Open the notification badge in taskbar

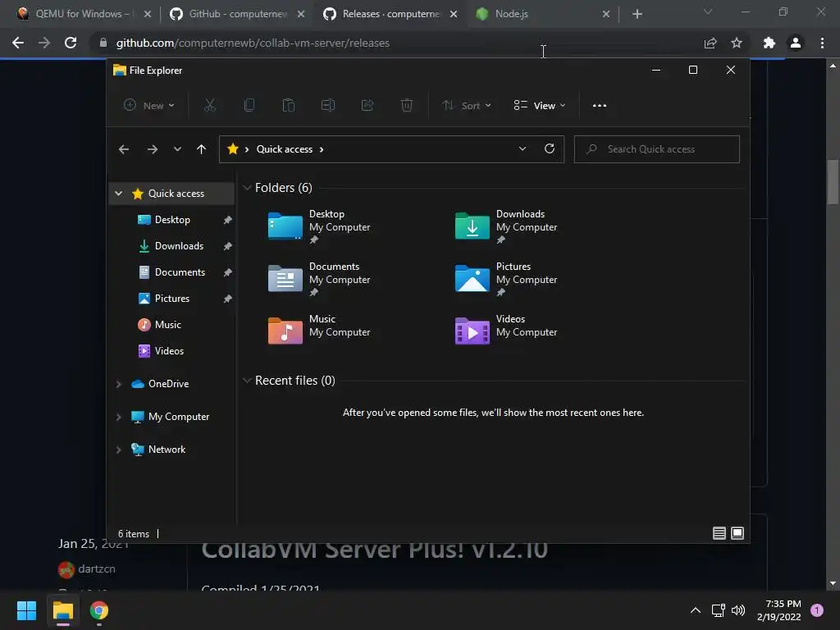tap(817, 610)
